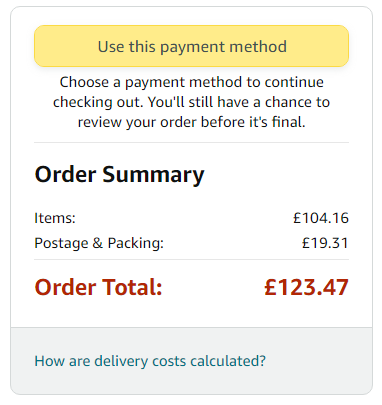Image resolution: width=382 pixels, height=405 pixels.
Task: Click the word Total in Order Total
Action: click(x=132, y=287)
